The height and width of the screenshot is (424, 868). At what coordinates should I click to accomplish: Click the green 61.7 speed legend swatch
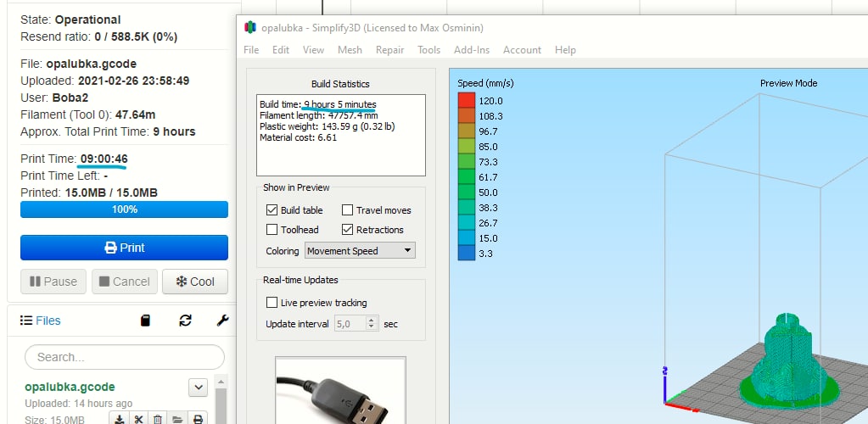tap(467, 177)
